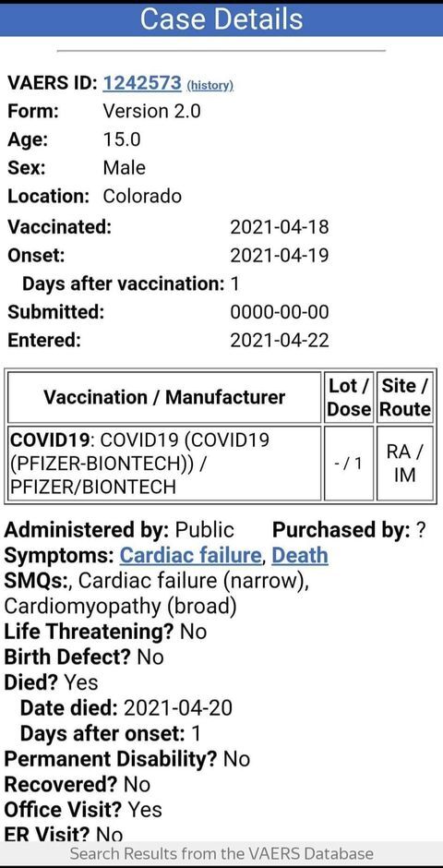
Task: Click the Onset date 2021-04-19
Action: tap(280, 255)
